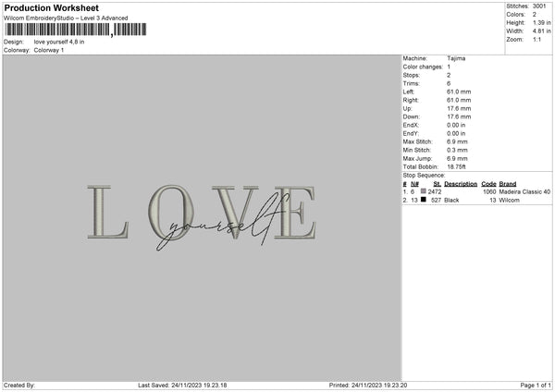Click the Min Stitch value 0.3 mm
The image size is (555, 392).
click(x=457, y=151)
